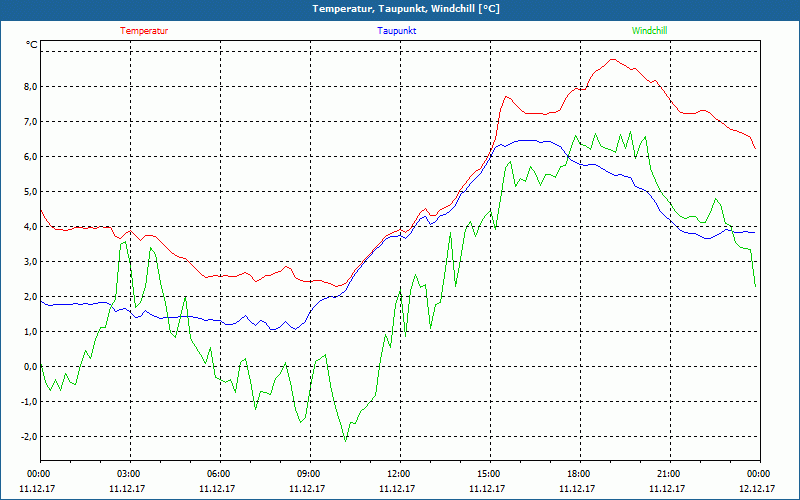Click the 7,0 y-axis value

31,121
